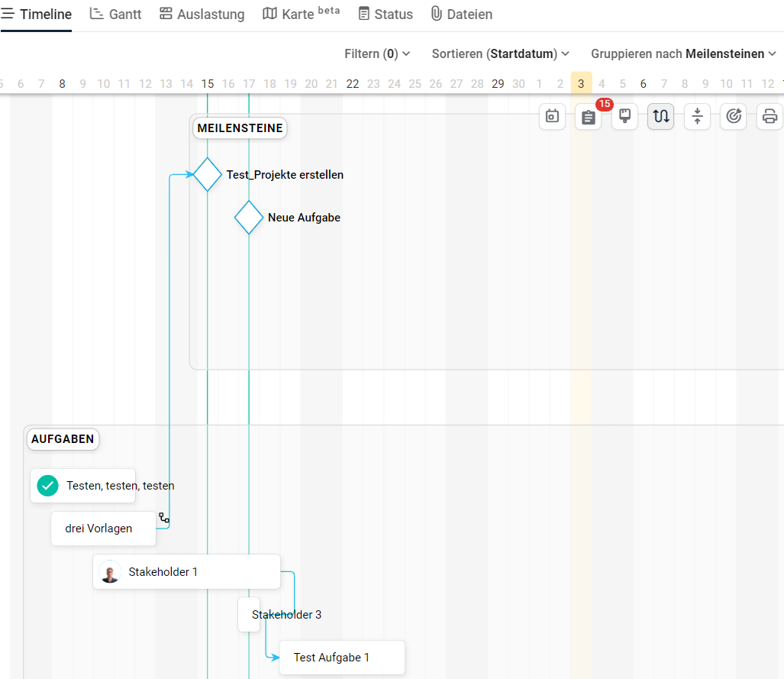This screenshot has width=784, height=679.
Task: Open the Sortieren (Startdatum) dropdown
Action: (501, 53)
